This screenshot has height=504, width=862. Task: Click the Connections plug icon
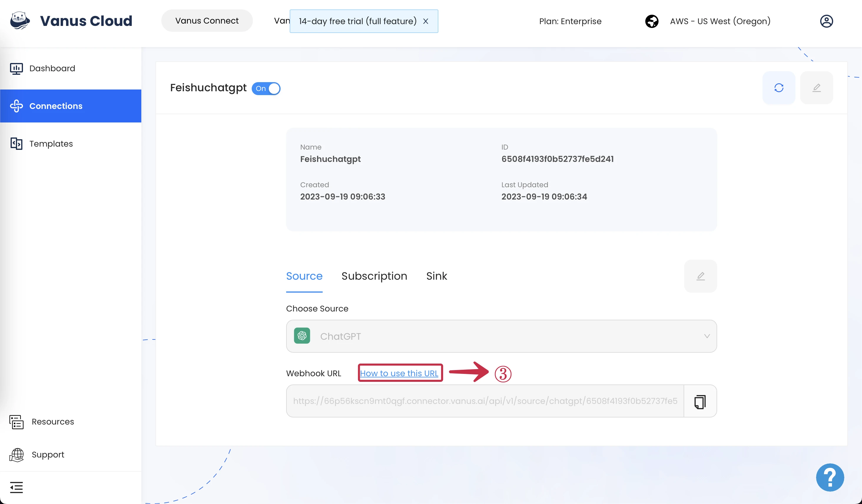16,106
